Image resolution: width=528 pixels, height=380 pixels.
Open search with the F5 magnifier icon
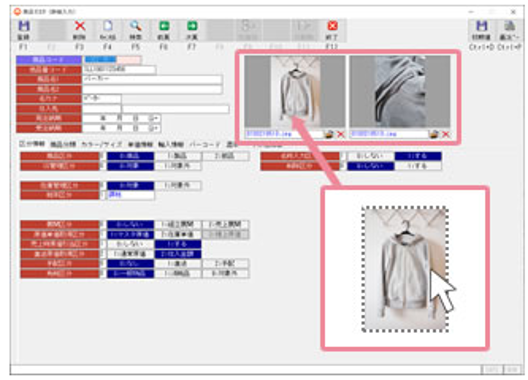click(x=136, y=26)
